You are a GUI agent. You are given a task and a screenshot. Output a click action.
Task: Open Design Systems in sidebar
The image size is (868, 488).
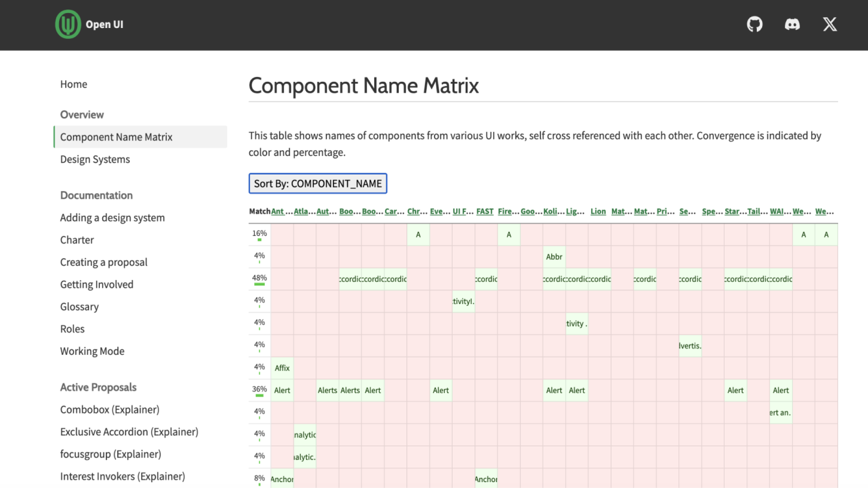(95, 160)
